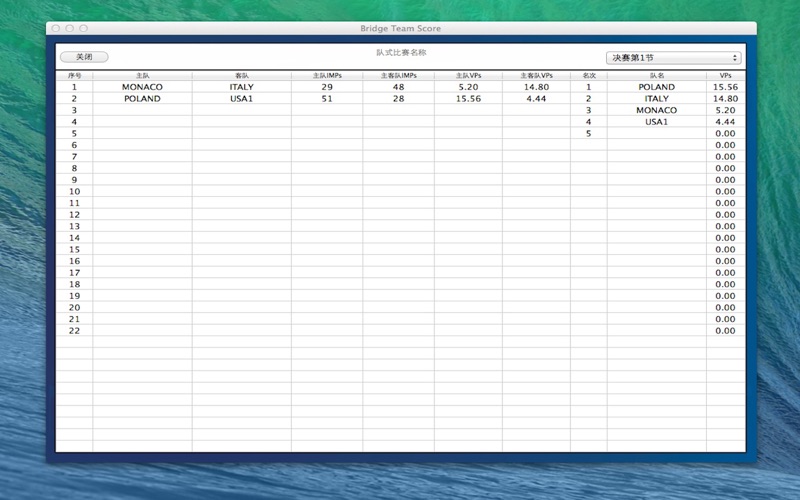Select the MONACO home team cell in row 1
The height and width of the screenshot is (500, 800).
142,87
